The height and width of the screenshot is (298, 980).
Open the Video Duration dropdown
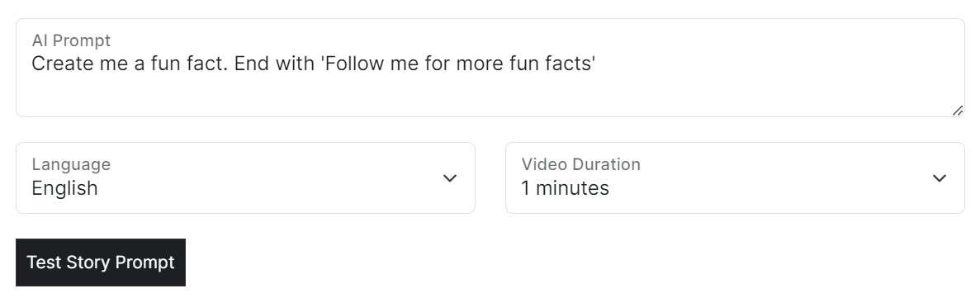pos(735,178)
